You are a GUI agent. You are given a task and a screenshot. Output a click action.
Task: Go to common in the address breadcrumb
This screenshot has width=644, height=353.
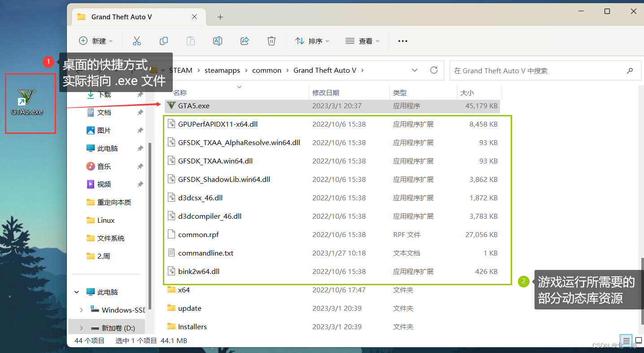coord(267,71)
